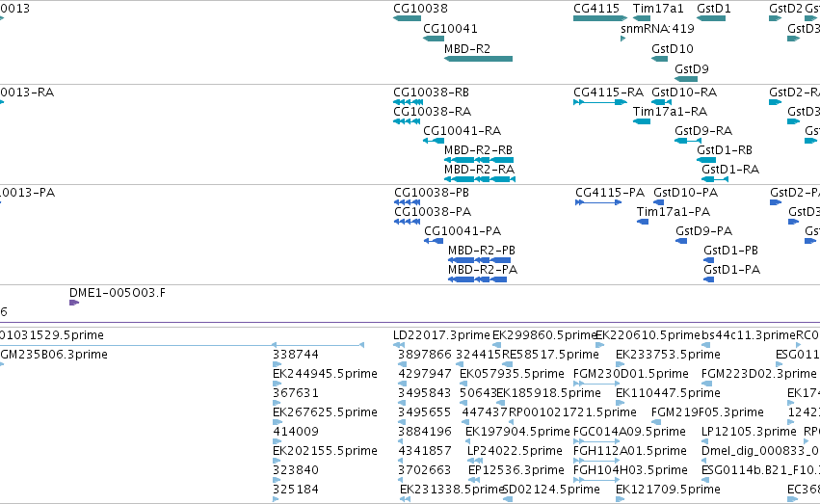This screenshot has height=504, width=820.
Task: Click the CG10041 gene label
Action: 450,29
